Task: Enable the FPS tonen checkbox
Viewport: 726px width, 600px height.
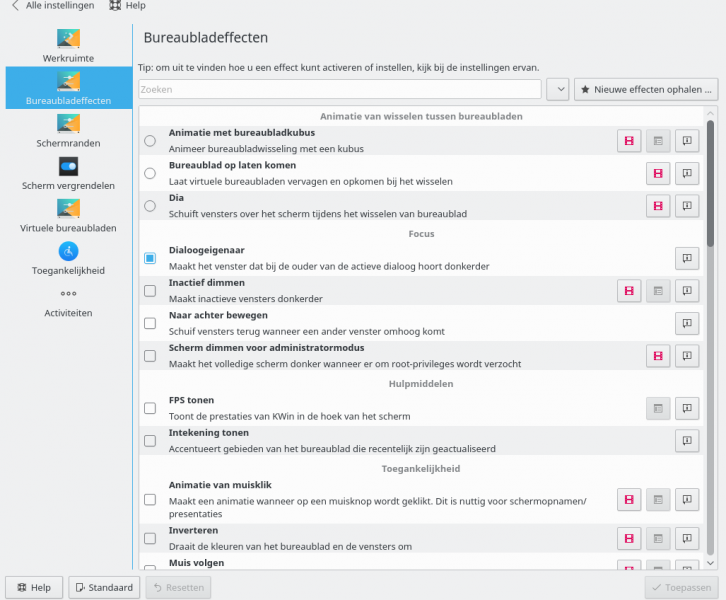Action: coord(150,408)
